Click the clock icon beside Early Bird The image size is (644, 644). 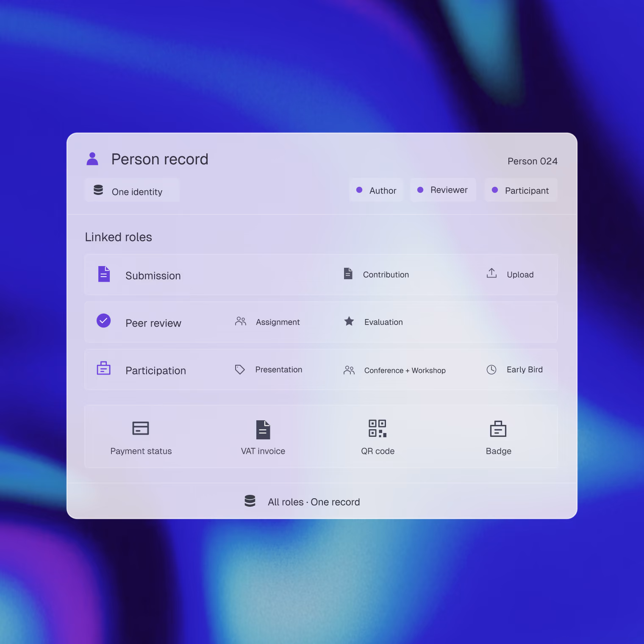coord(491,369)
